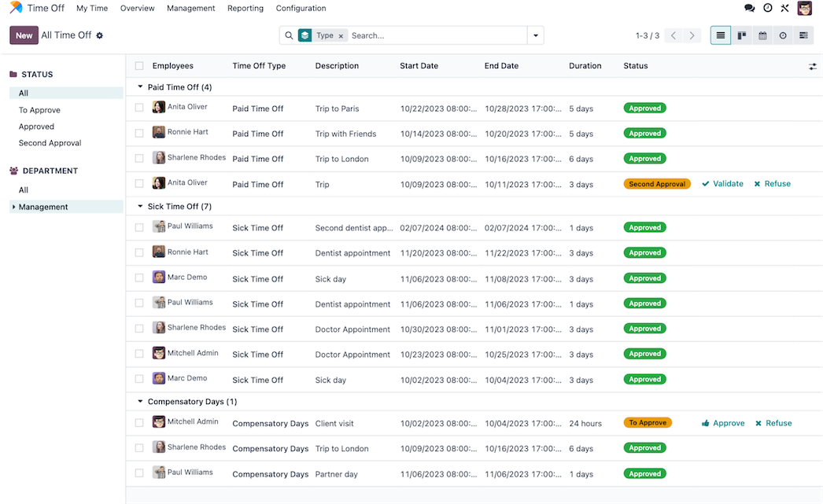Switch to Activity view
This screenshot has height=504, width=823.
pyautogui.click(x=783, y=35)
